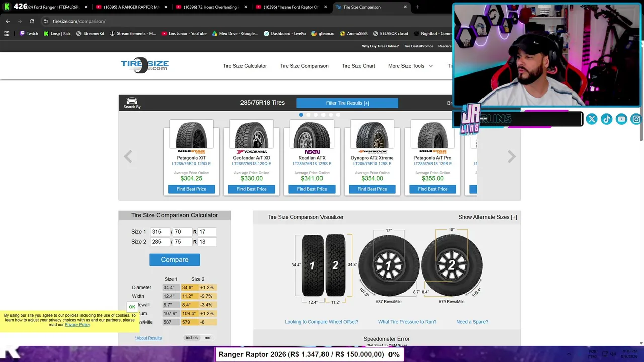644x362 pixels.
Task: Accept cookies with the OK button
Action: [x=132, y=307]
